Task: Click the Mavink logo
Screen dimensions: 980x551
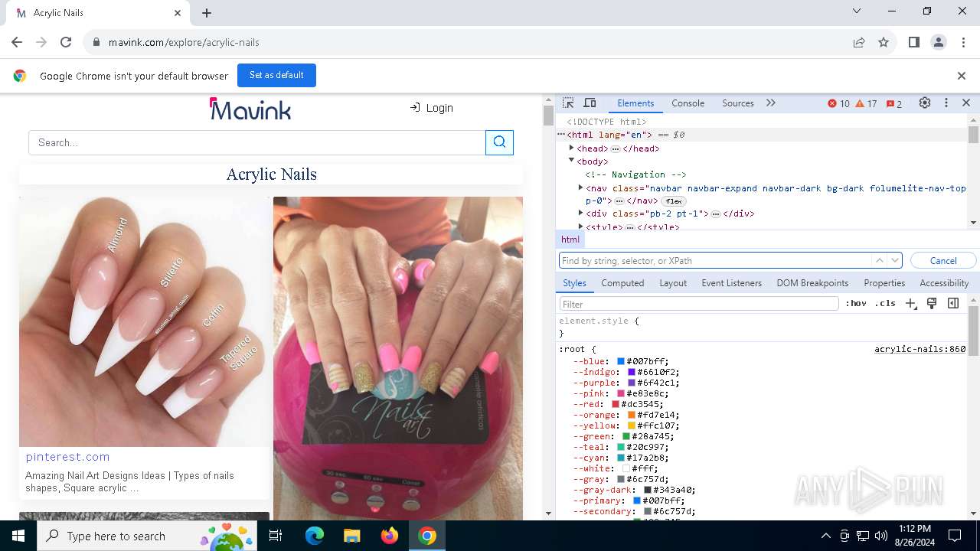Action: tap(250, 109)
